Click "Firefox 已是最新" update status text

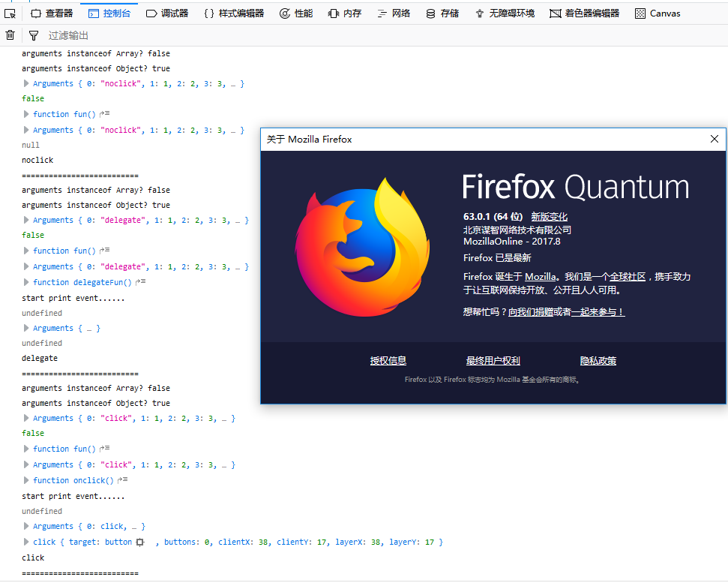[497, 258]
